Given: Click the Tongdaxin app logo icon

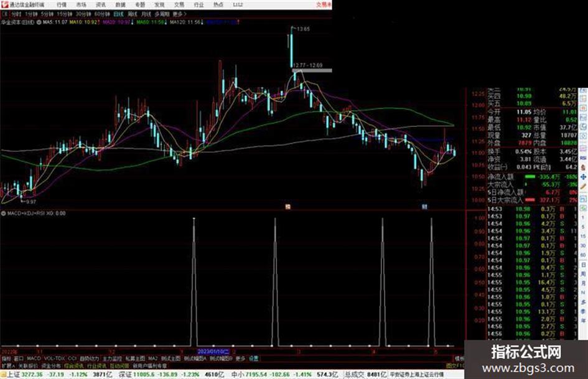Looking at the screenshot, I should [4, 4].
